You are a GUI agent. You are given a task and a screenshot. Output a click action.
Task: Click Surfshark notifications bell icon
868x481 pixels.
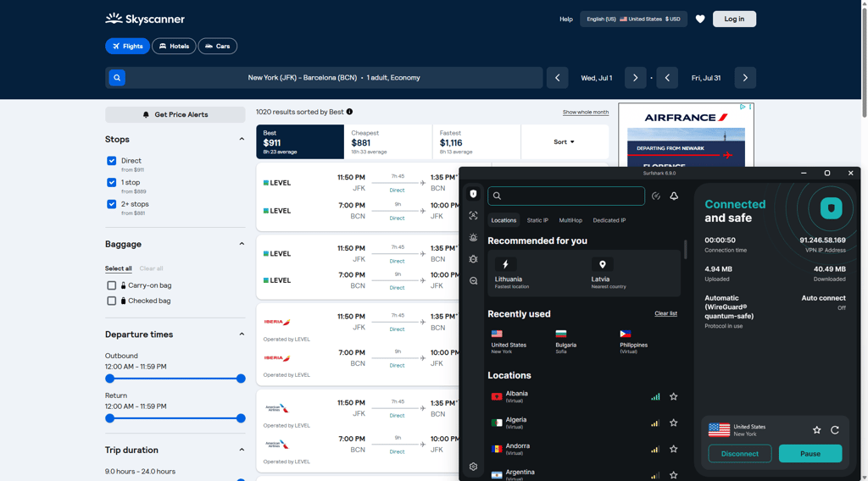[x=674, y=196]
